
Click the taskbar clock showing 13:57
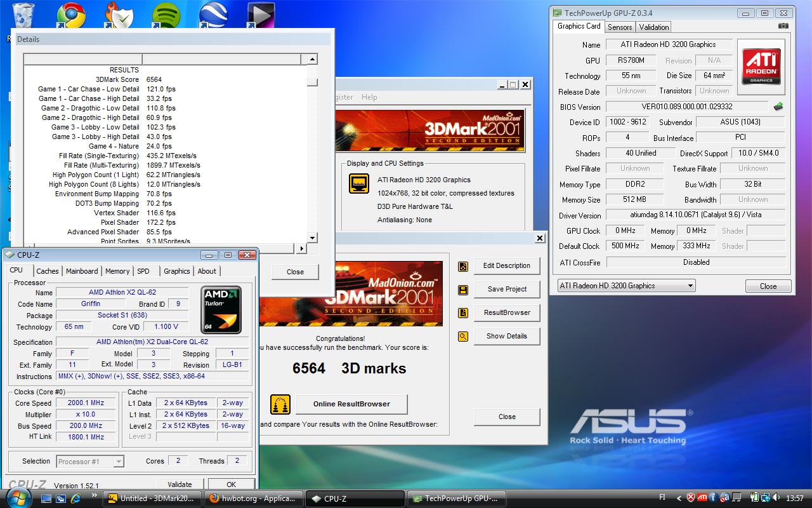pos(794,498)
